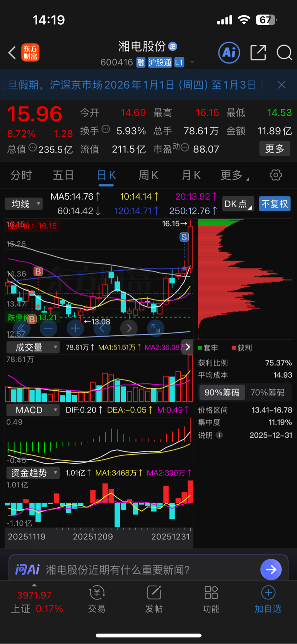Image resolution: width=297 pixels, height=644 pixels.
Task: Tap the share export icon
Action: pos(258,52)
